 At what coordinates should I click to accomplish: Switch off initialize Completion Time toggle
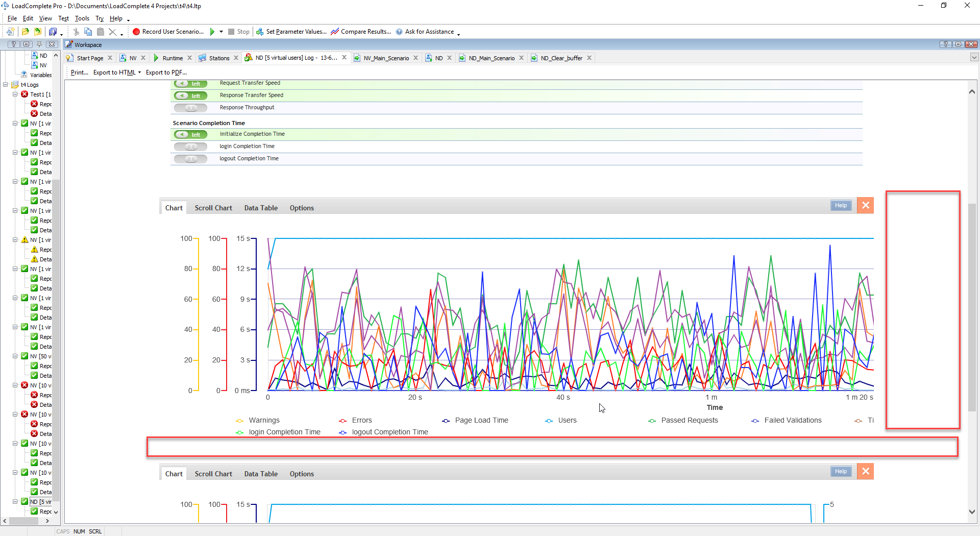[x=190, y=134]
